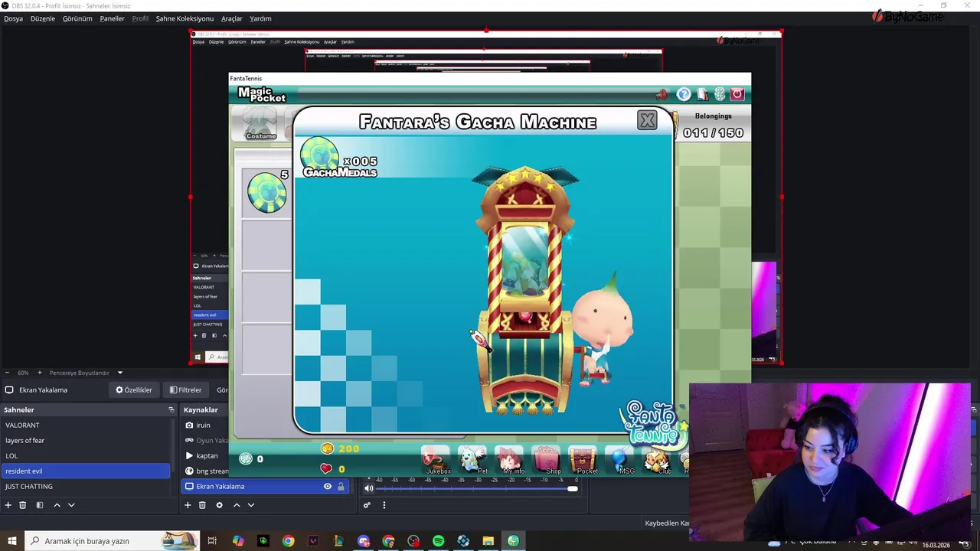Open the Paneller menu
This screenshot has width=980, height=551.
pos(112,18)
